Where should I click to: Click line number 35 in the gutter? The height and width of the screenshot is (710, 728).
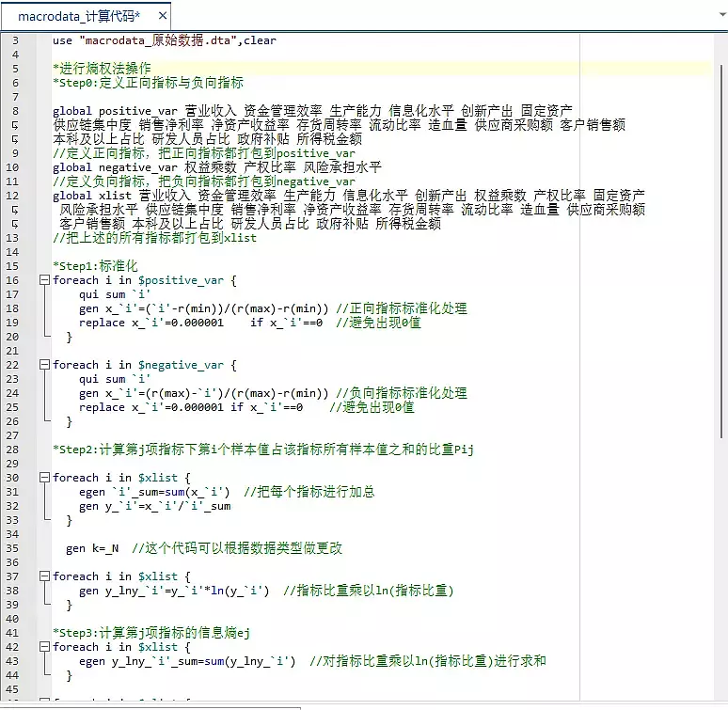(12, 548)
